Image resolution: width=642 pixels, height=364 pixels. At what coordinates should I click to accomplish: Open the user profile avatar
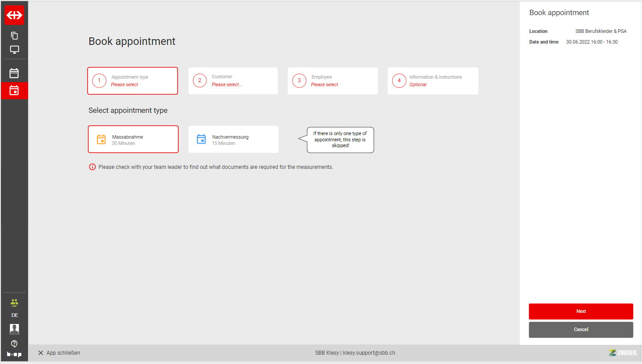pyautogui.click(x=14, y=329)
